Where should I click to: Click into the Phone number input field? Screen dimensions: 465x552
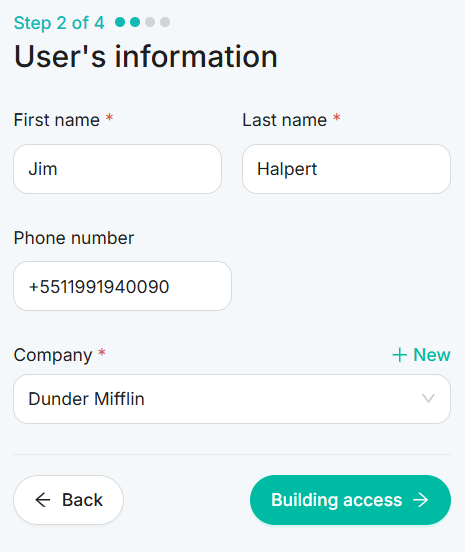point(122,286)
